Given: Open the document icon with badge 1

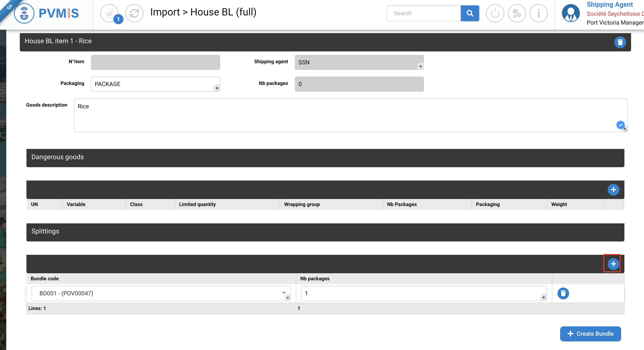Looking at the screenshot, I should click(109, 13).
